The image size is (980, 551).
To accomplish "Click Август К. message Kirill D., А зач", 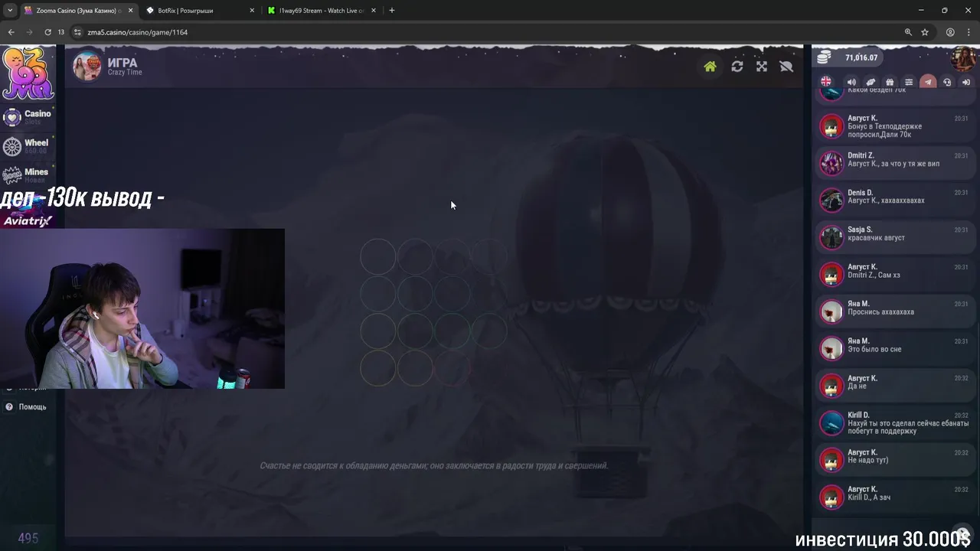I will [894, 497].
